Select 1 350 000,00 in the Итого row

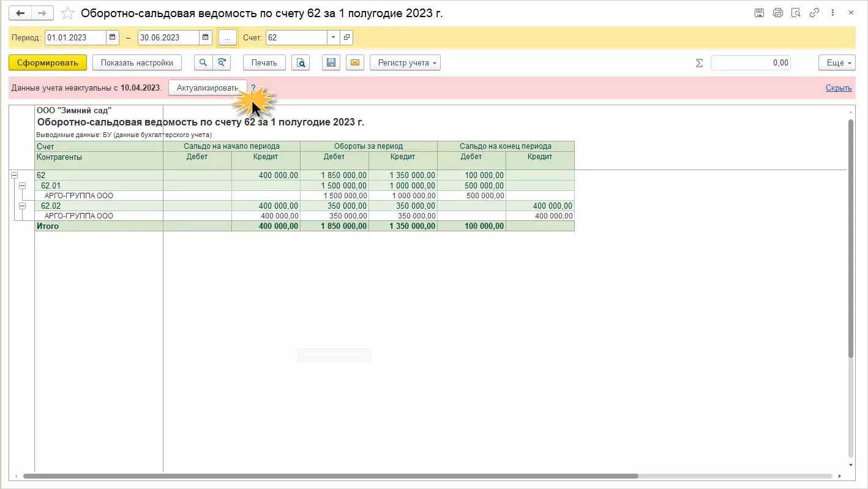click(x=403, y=226)
